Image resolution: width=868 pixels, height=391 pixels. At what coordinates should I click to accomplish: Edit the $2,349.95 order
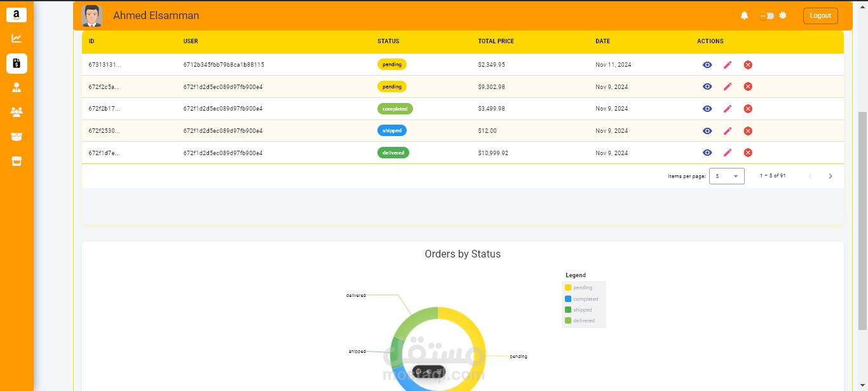[x=728, y=65]
